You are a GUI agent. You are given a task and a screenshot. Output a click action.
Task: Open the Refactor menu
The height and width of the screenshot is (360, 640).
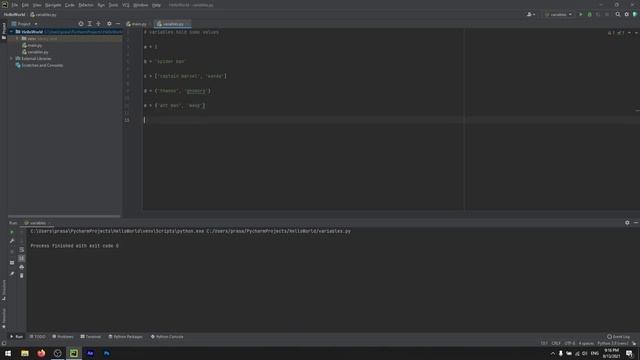pyautogui.click(x=86, y=5)
